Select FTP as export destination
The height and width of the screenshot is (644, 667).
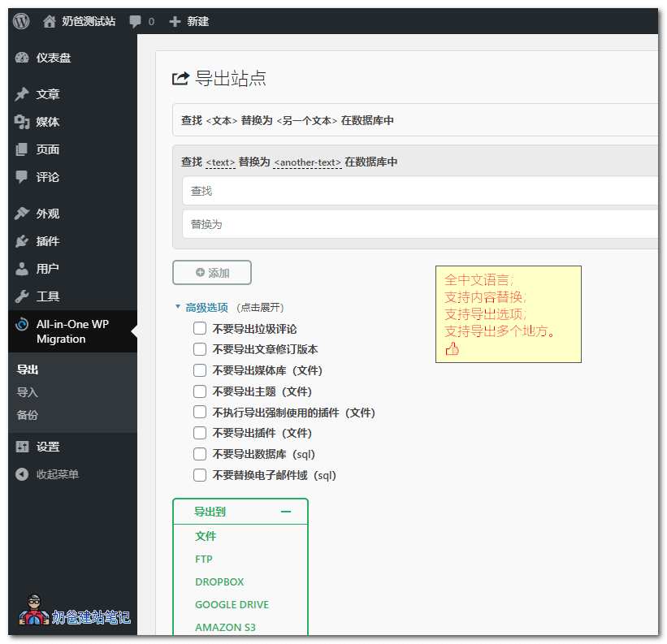[x=203, y=559]
